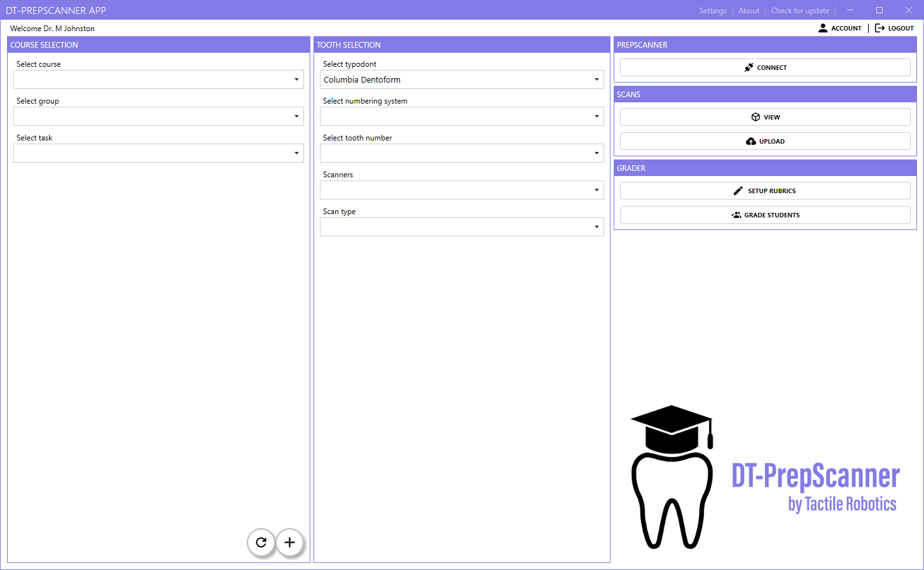Click the 'Select task' label

click(x=34, y=138)
